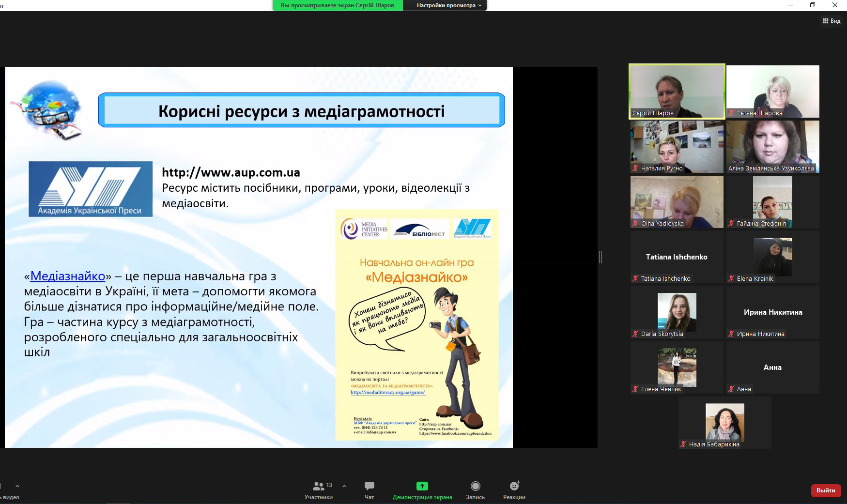Start recording with the Запись icon
Screen dimensions: 847x504
click(x=475, y=486)
